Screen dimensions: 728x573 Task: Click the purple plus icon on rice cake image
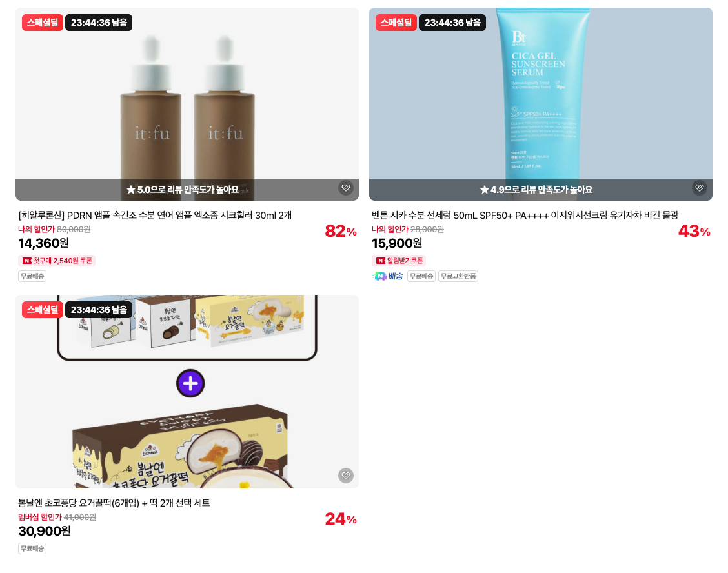[x=190, y=383]
